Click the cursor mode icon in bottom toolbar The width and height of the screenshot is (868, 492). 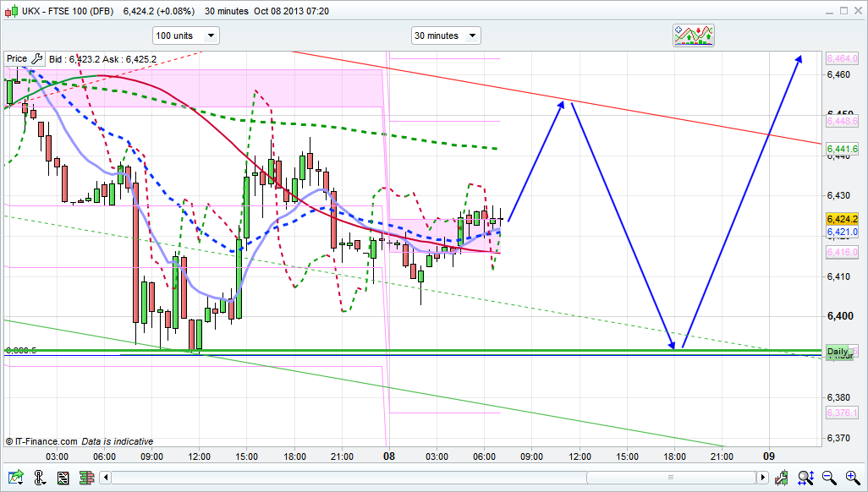(x=39, y=478)
